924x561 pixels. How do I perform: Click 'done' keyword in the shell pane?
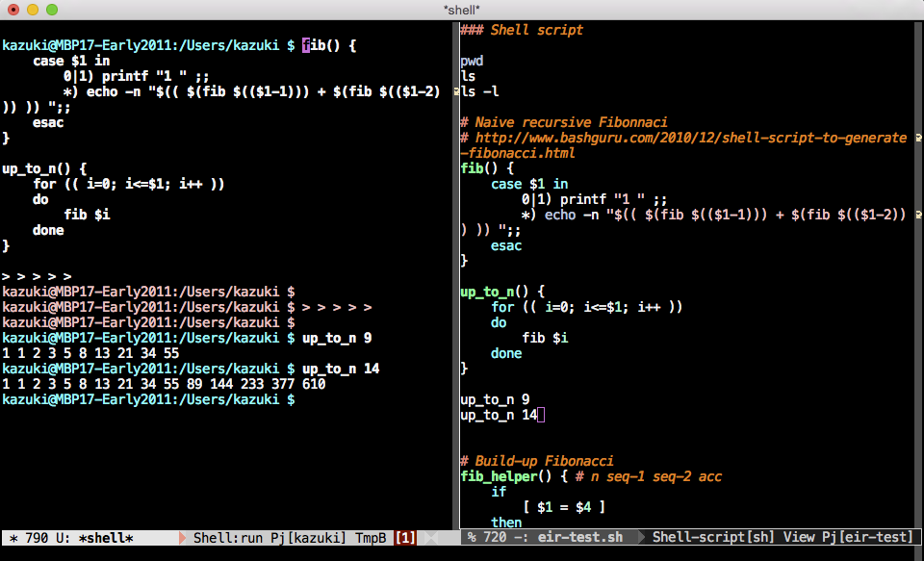click(48, 230)
